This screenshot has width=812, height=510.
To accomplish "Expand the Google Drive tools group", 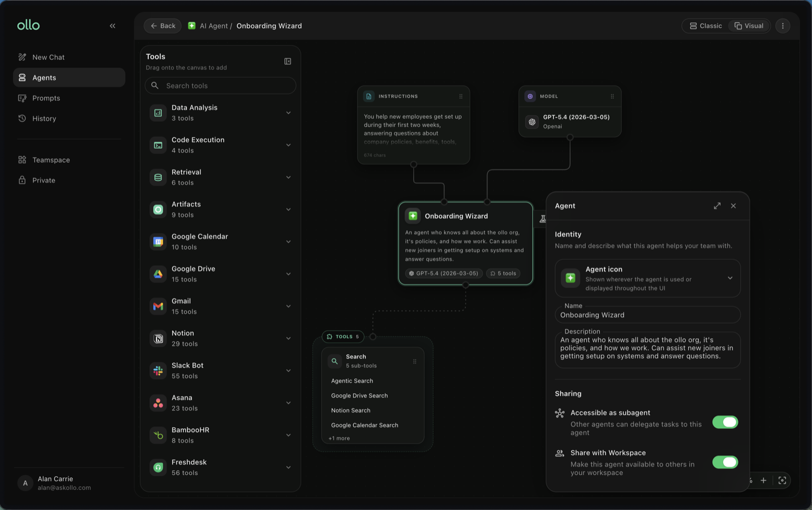I will (x=288, y=274).
